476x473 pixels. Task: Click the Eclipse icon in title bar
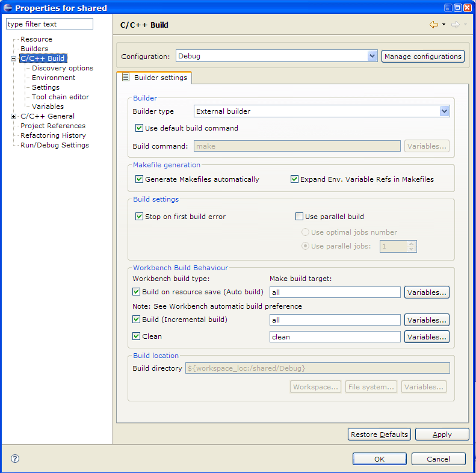[x=8, y=8]
